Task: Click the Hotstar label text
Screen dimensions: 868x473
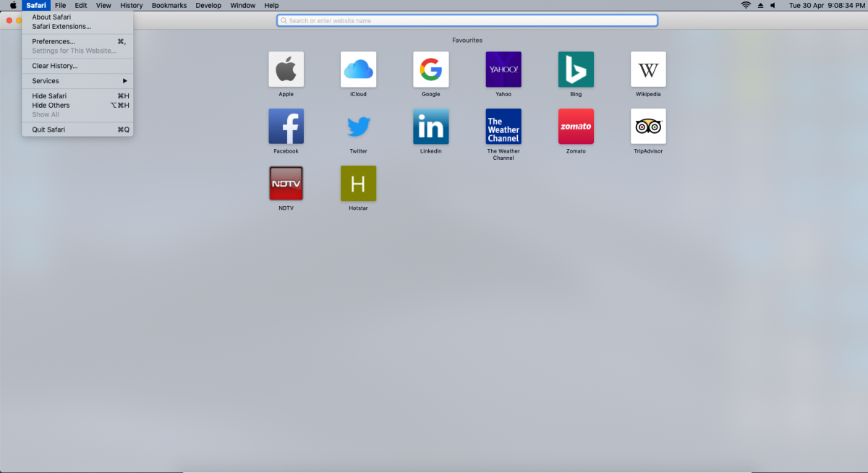Action: coord(359,208)
